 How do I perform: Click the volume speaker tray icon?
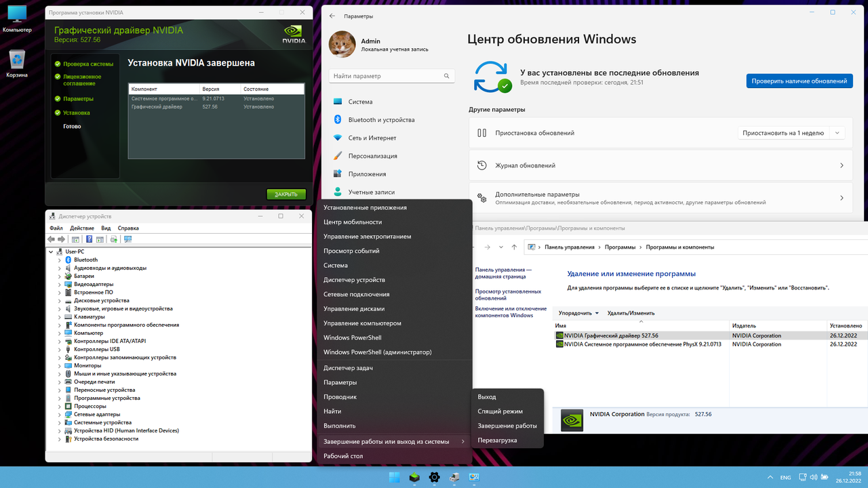pyautogui.click(x=812, y=477)
